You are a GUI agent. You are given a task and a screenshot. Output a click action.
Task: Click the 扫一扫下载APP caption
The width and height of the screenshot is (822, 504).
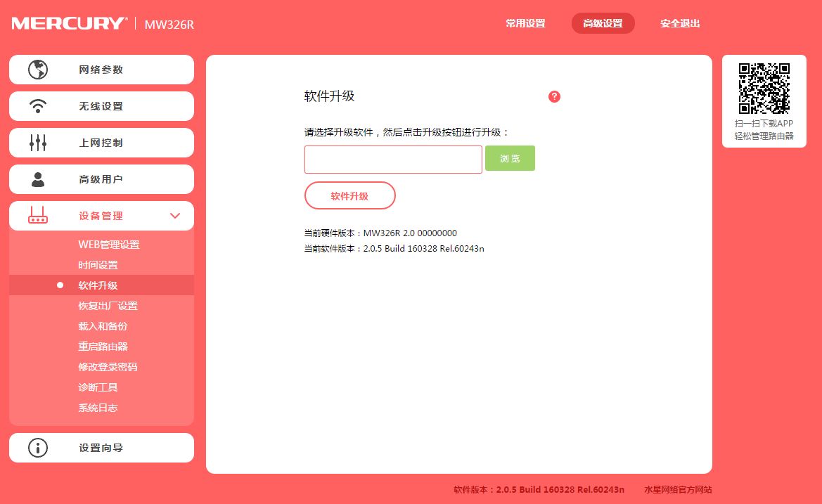click(x=764, y=124)
